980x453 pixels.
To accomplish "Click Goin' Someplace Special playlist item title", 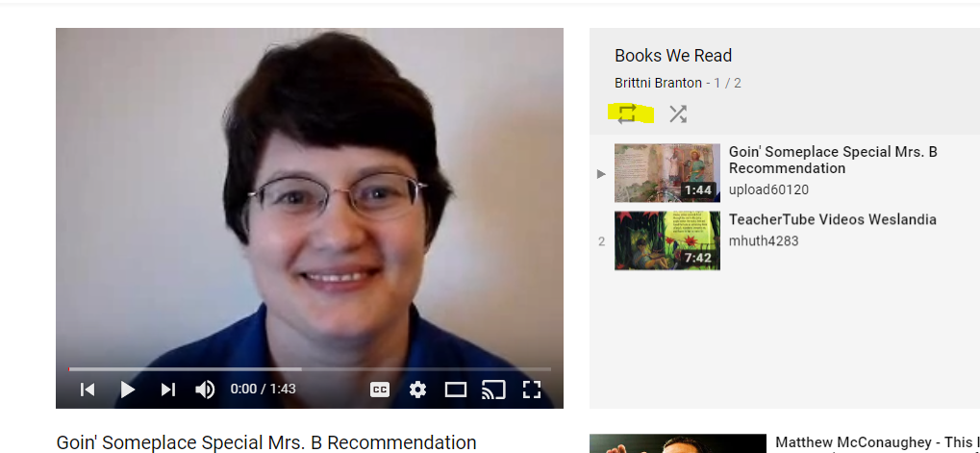I will coord(833,160).
